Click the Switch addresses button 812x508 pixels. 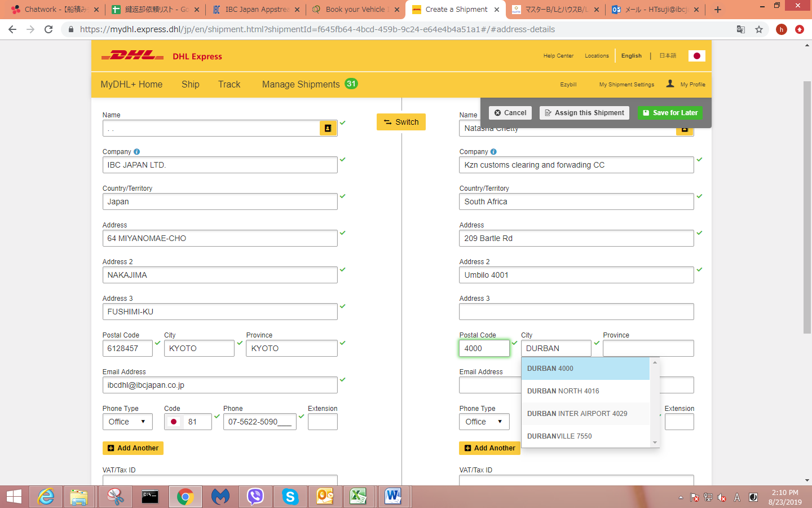401,122
